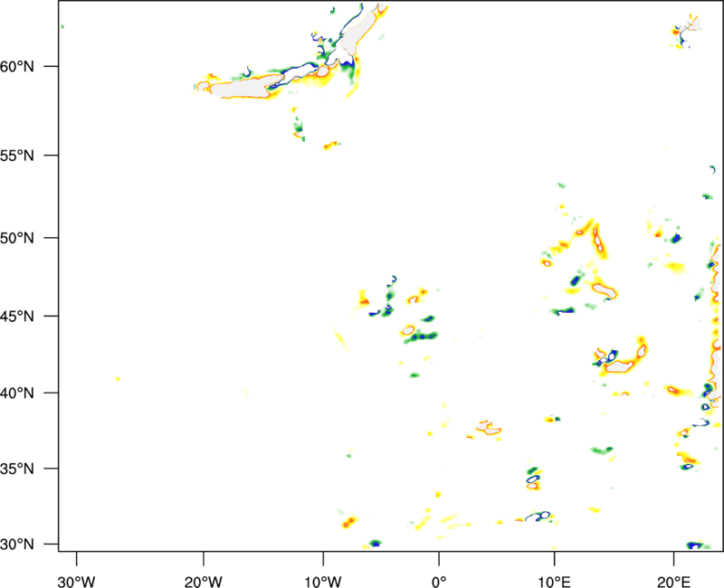Click the 20°W longitude label

tap(203, 581)
